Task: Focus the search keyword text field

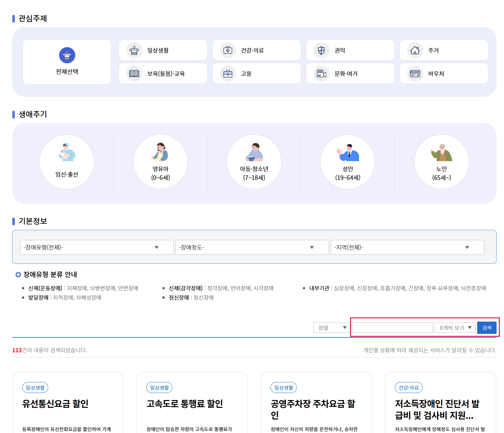Action: (x=392, y=328)
